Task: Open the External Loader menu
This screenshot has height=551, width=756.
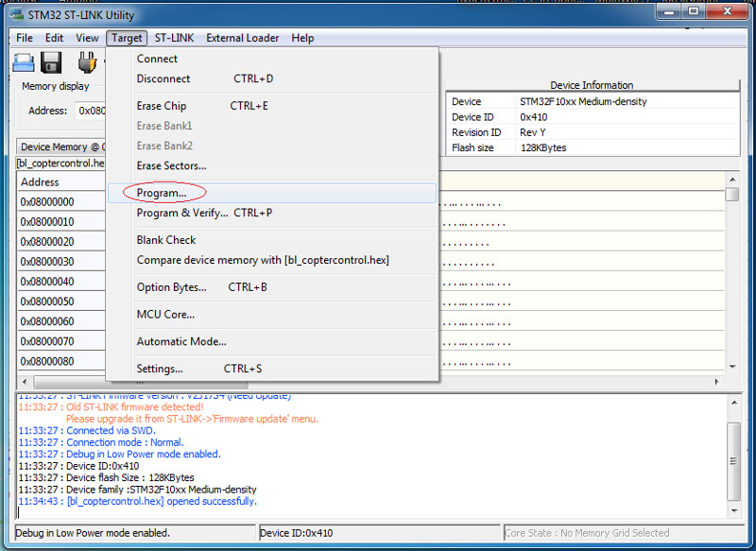Action: pos(243,38)
